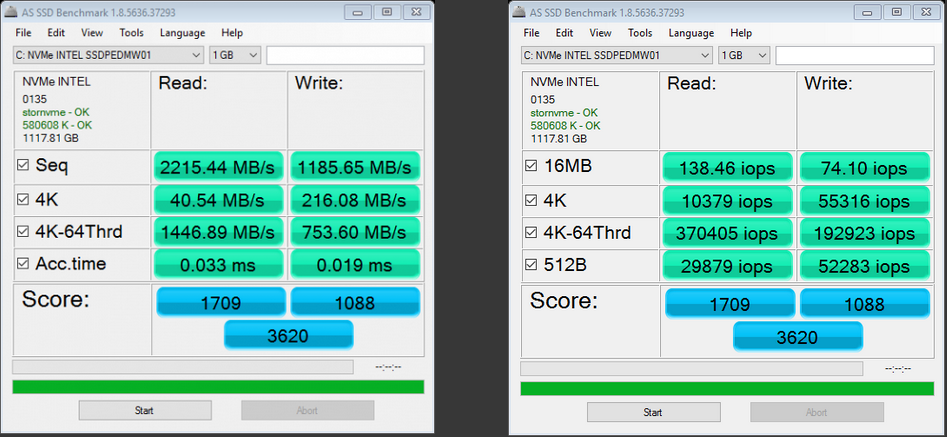Screen dimensions: 947x437
Task: Toggle the 512B test checkbox
Action: 531,265
